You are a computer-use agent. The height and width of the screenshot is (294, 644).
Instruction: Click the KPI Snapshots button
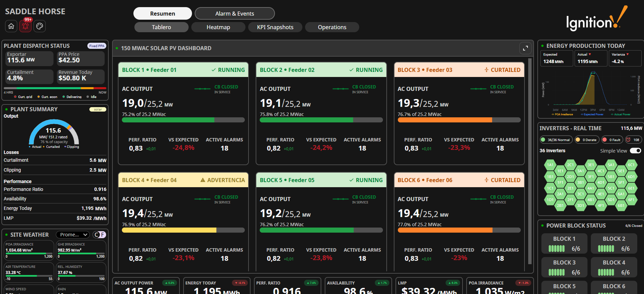click(275, 27)
